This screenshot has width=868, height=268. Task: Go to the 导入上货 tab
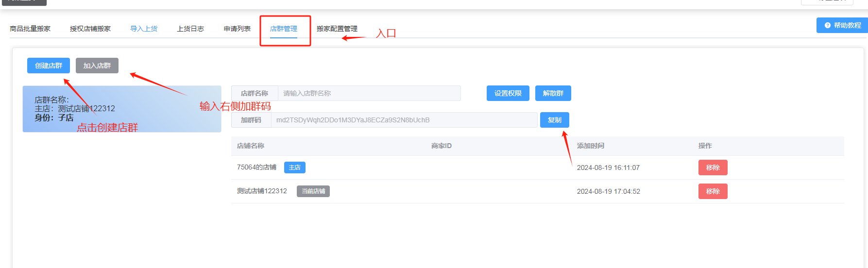144,29
